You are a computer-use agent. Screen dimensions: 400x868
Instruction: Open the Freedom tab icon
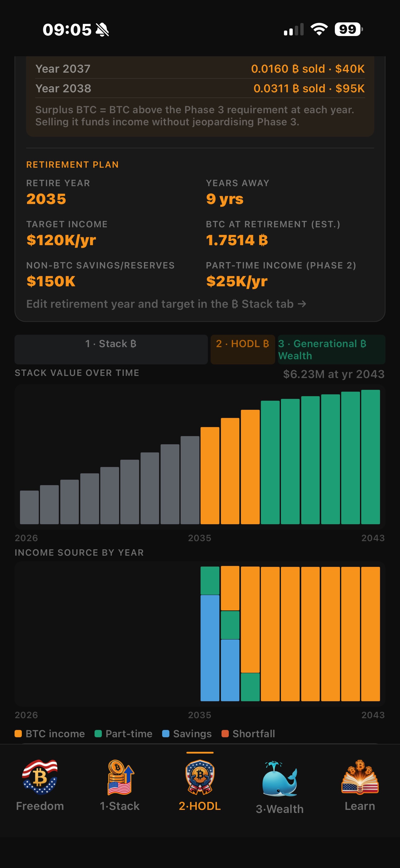point(40,778)
